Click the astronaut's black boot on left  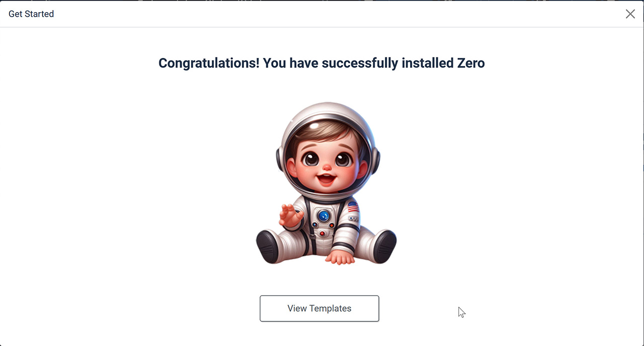click(267, 245)
